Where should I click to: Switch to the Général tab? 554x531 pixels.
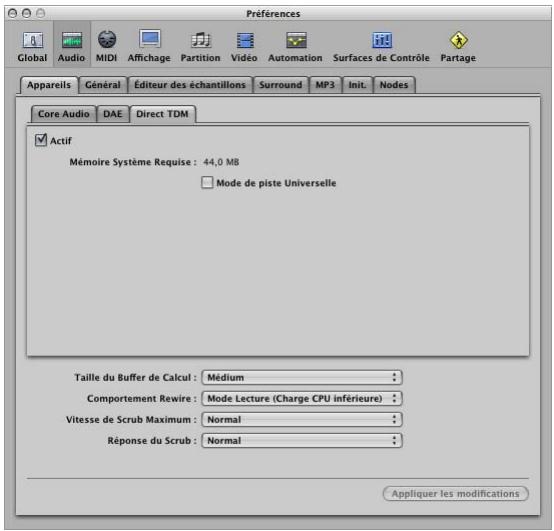coord(103,85)
